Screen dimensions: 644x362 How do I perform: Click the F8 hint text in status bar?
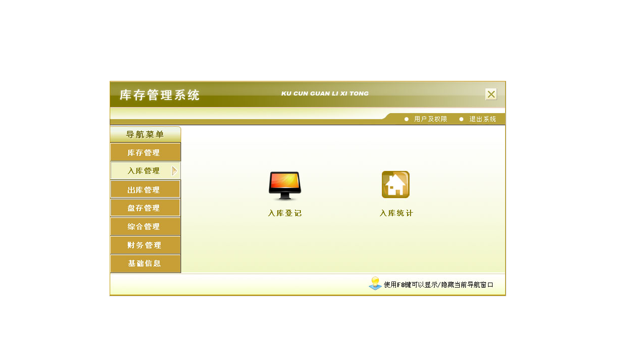pyautogui.click(x=439, y=285)
